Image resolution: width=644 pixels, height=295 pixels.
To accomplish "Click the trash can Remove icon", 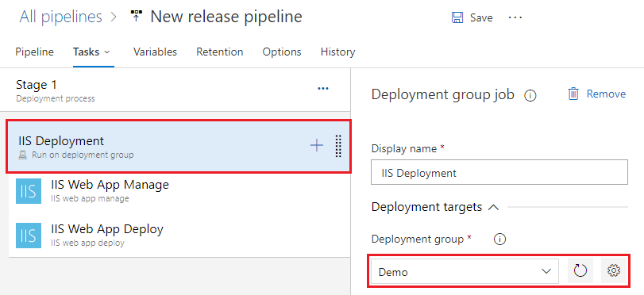I will pyautogui.click(x=573, y=94).
